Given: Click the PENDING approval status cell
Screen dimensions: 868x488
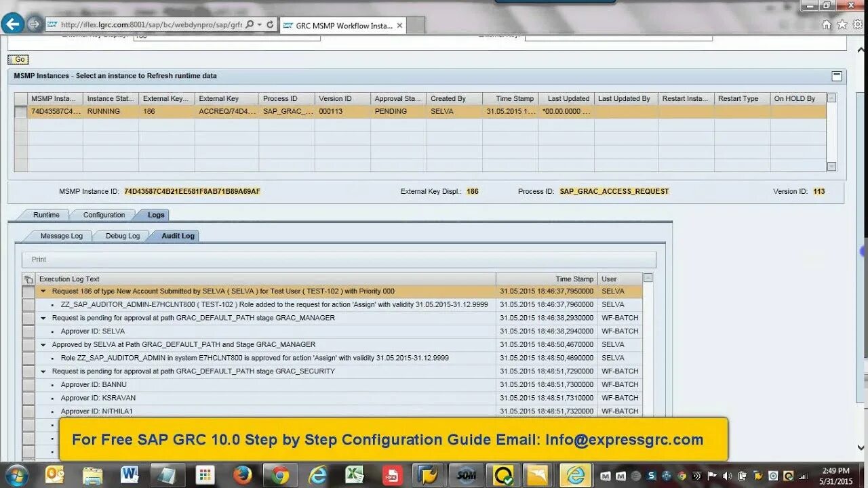Looking at the screenshot, I should 398,111.
